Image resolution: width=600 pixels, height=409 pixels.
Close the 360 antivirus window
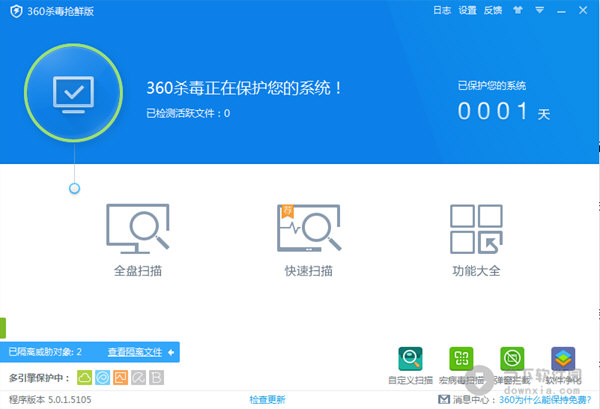(583, 10)
